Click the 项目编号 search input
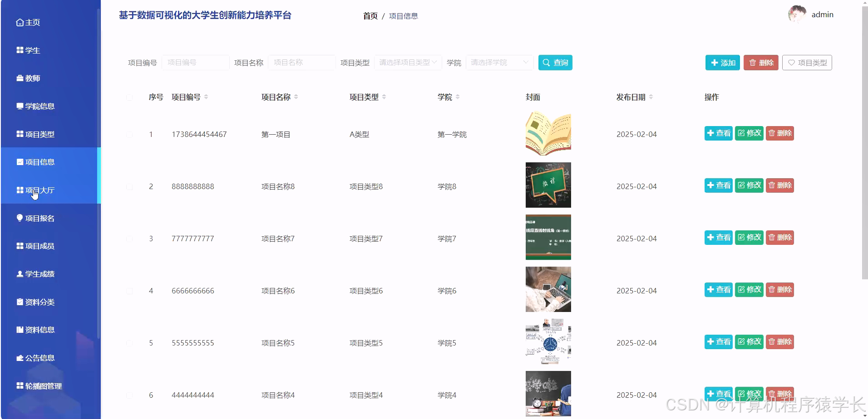The width and height of the screenshot is (868, 419). [x=196, y=63]
